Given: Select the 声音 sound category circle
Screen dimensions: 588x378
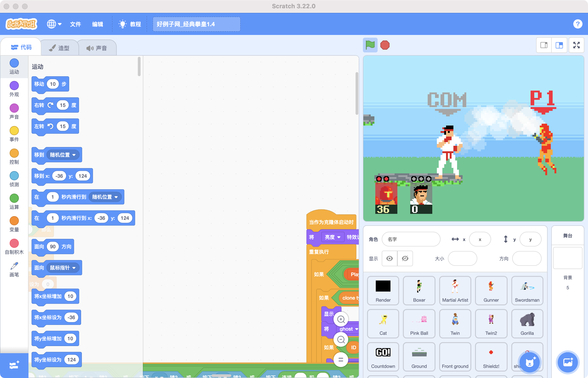Looking at the screenshot, I should tap(14, 112).
